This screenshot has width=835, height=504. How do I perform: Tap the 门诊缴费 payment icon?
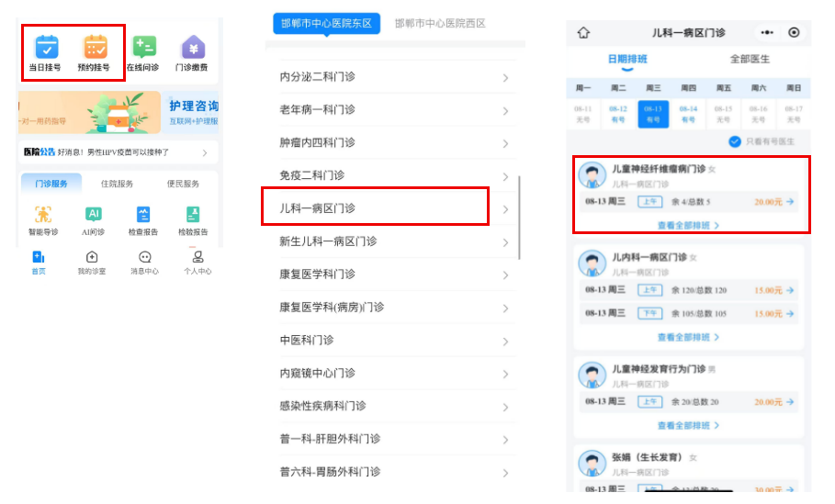(192, 49)
